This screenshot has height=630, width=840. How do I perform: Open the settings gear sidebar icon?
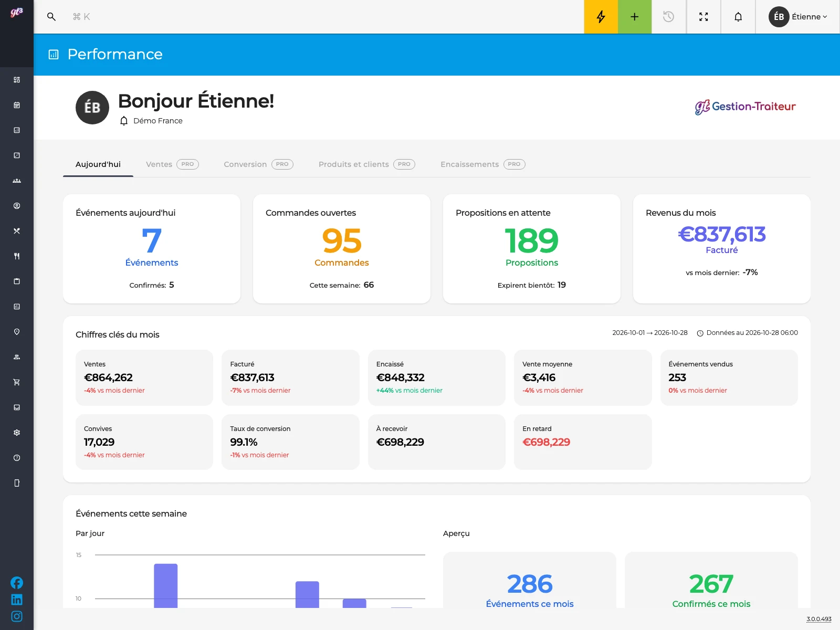[x=17, y=433]
